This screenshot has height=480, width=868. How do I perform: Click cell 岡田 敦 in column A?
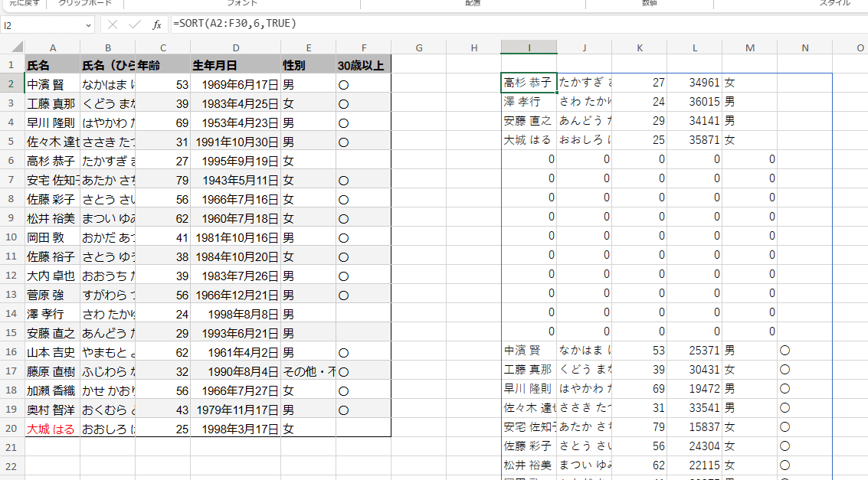[53, 238]
